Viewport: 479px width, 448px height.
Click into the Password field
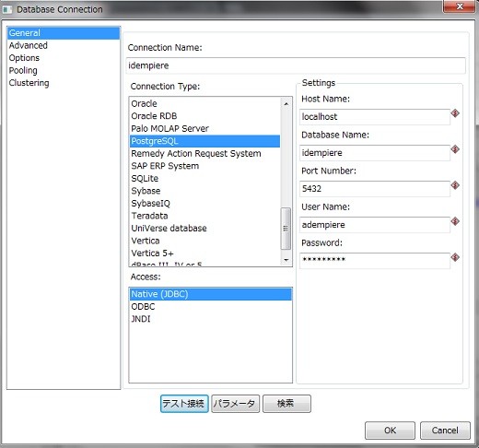point(375,261)
